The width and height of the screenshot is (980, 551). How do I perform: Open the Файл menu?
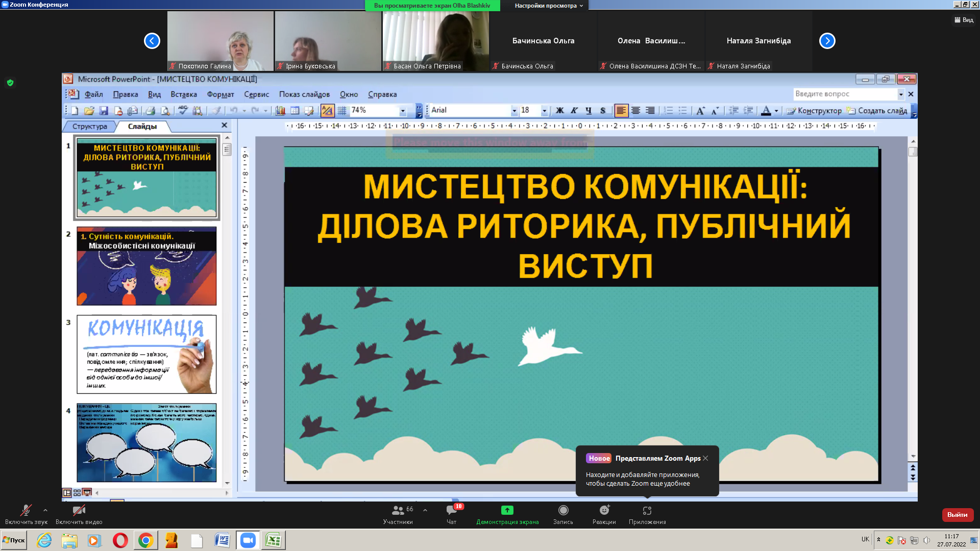click(x=94, y=94)
